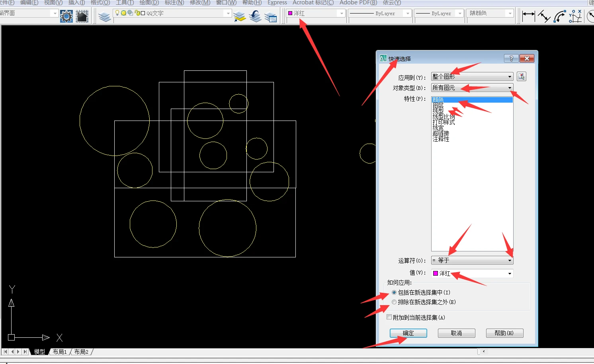Select the Ordinate dimension tool

[x=575, y=16]
